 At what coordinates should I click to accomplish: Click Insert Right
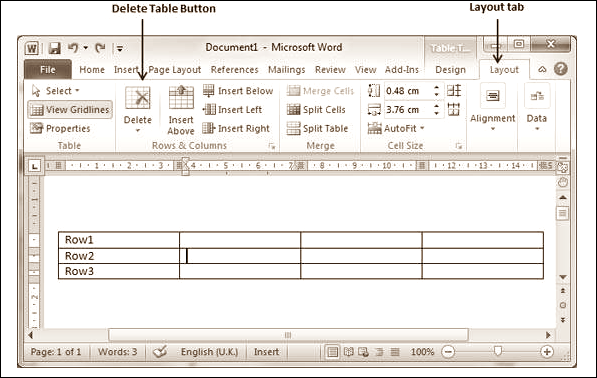236,128
